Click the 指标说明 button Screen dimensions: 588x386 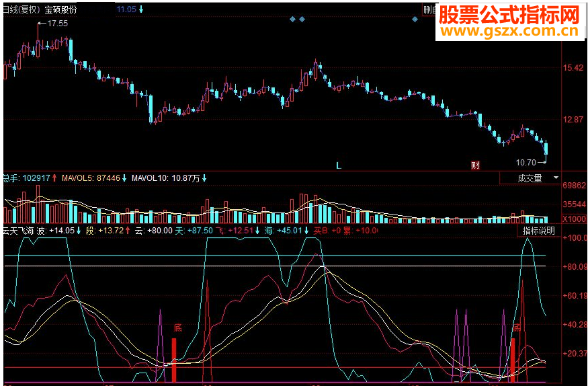click(x=540, y=231)
